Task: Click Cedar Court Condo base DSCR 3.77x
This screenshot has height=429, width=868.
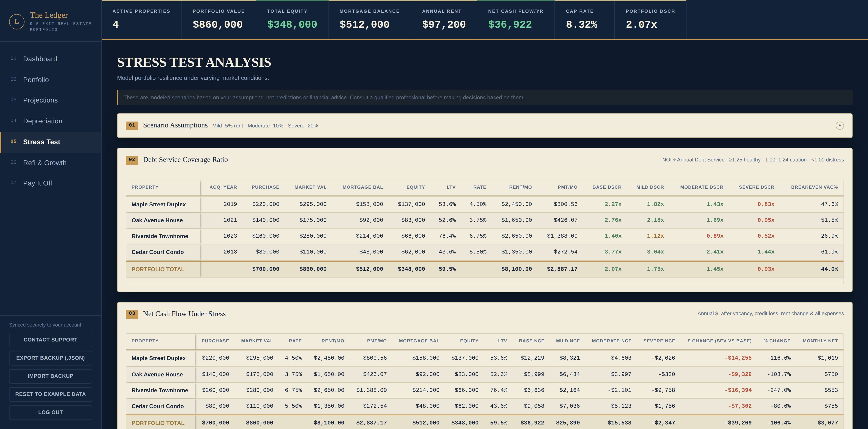Action: (x=613, y=252)
